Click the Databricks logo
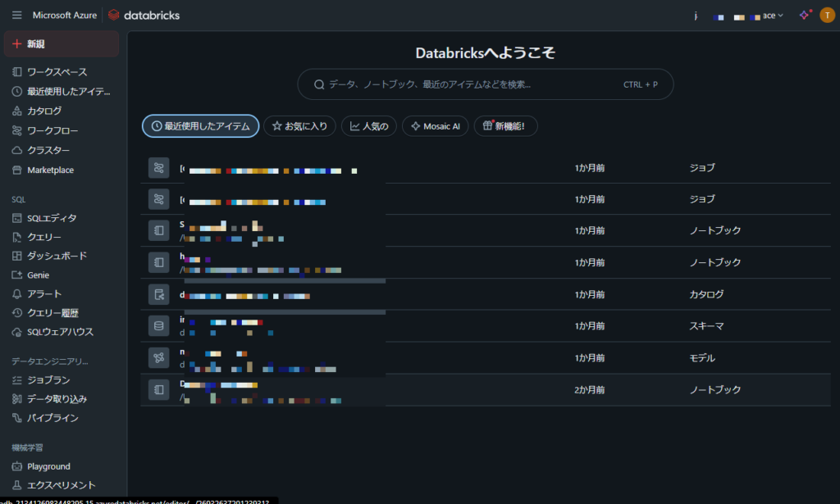The height and width of the screenshot is (504, 840). (144, 15)
